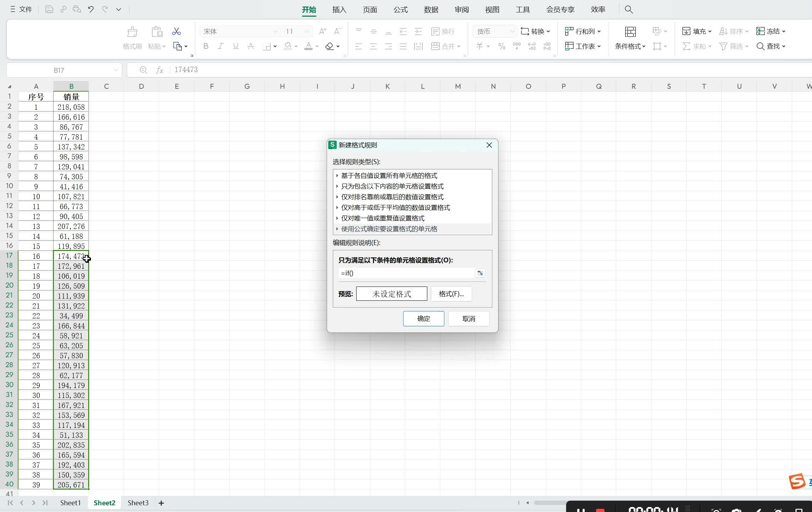Click the percent style icon
812x512 pixels.
pos(502,46)
